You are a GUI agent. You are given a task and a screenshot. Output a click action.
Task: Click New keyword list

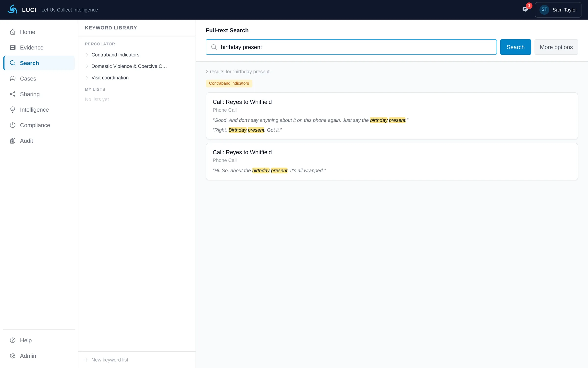[x=106, y=360]
